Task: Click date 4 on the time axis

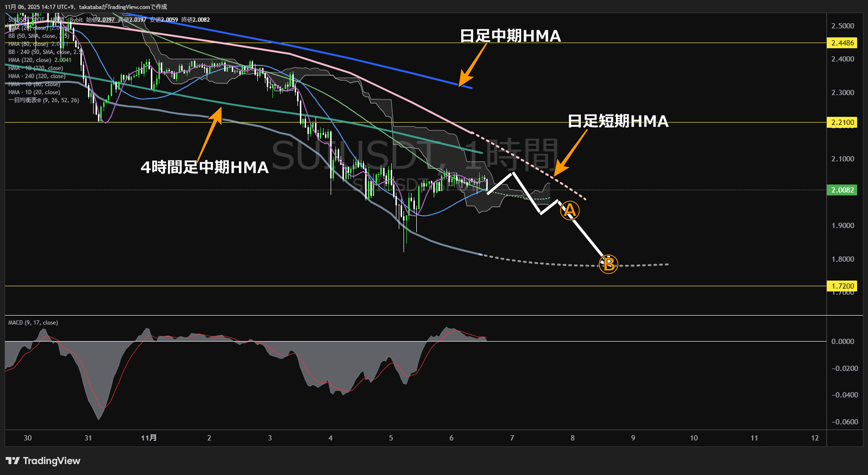Action: click(330, 438)
